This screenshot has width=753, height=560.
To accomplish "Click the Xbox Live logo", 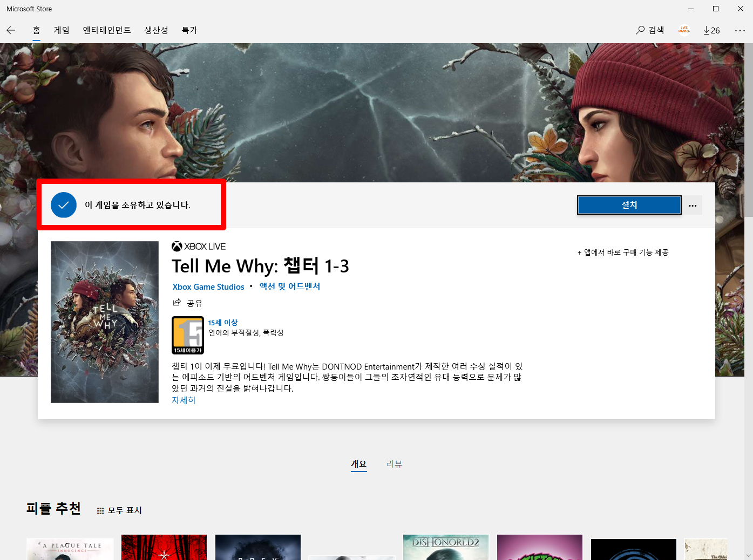I will click(x=199, y=247).
